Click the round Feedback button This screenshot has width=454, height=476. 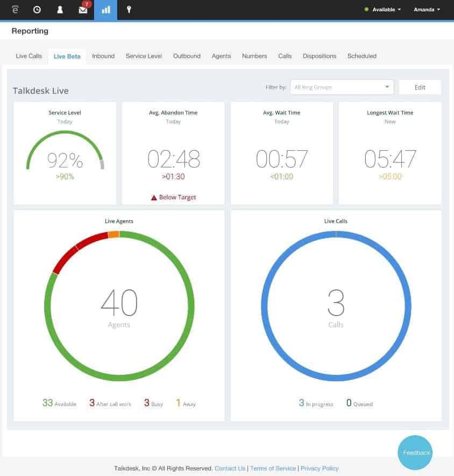coord(415,453)
